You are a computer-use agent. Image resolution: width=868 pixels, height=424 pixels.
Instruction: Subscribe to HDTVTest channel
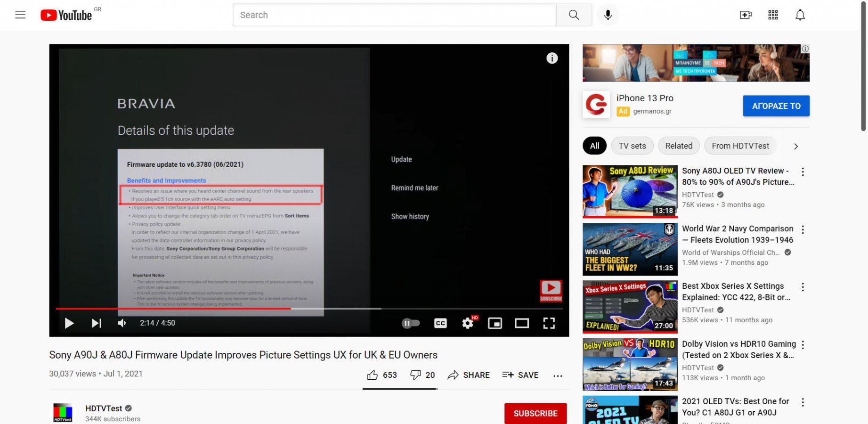[535, 414]
